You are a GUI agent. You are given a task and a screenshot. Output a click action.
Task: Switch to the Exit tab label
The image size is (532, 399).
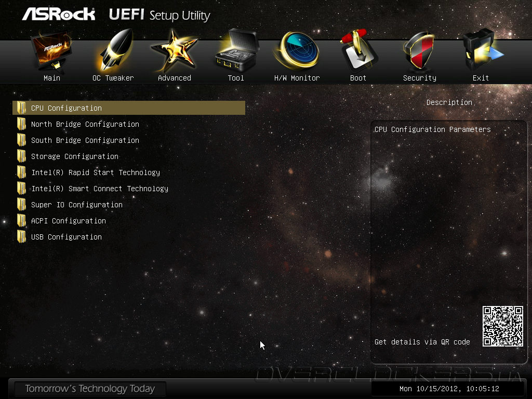[481, 78]
